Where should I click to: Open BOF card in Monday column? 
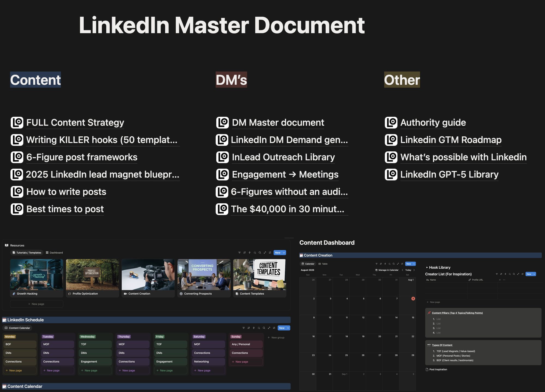[x=20, y=344]
